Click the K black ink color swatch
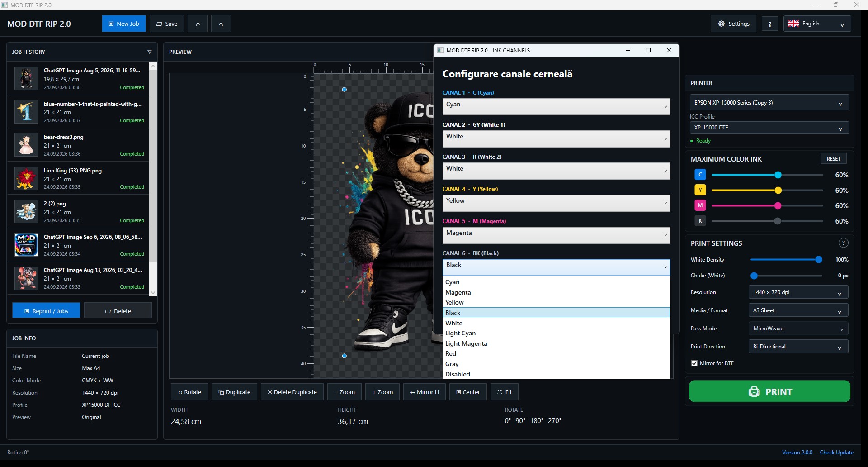Viewport: 868px width, 467px height. click(x=700, y=221)
